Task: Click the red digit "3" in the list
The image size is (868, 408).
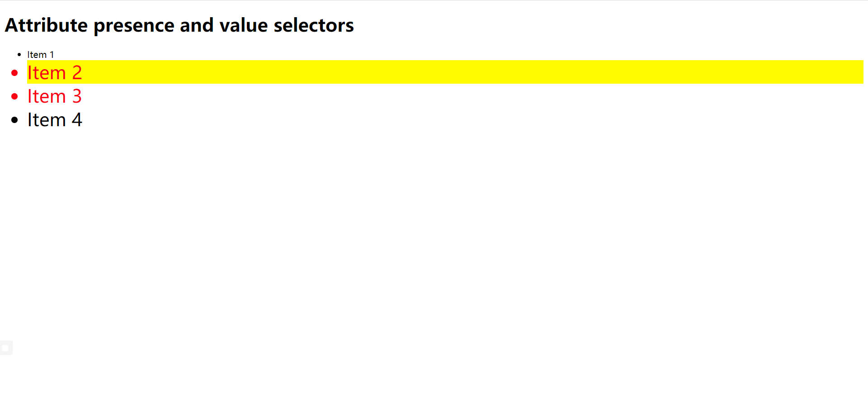Action: coord(77,96)
